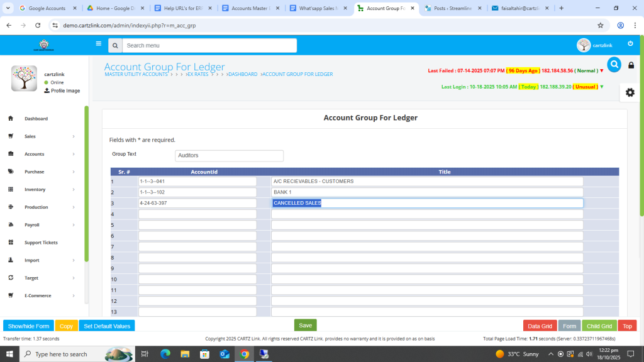Open Microsoft Edge from the taskbar
Image resolution: width=644 pixels, height=362 pixels.
(x=165, y=354)
